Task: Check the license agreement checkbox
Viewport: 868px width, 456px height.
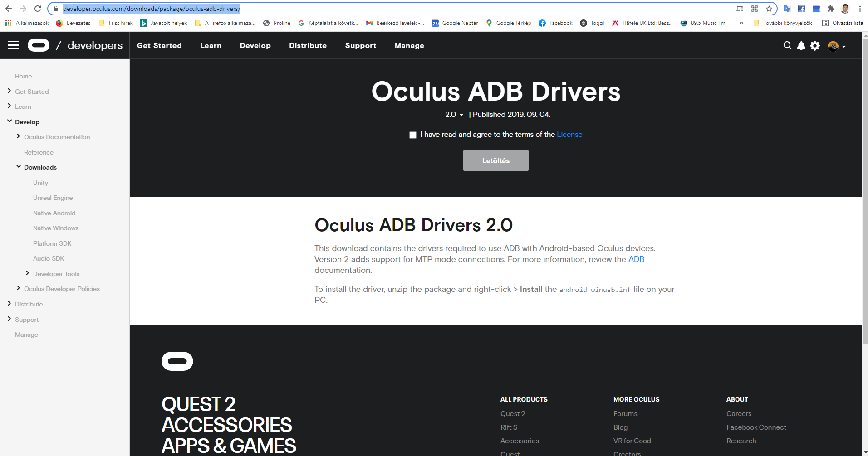Action: tap(413, 135)
